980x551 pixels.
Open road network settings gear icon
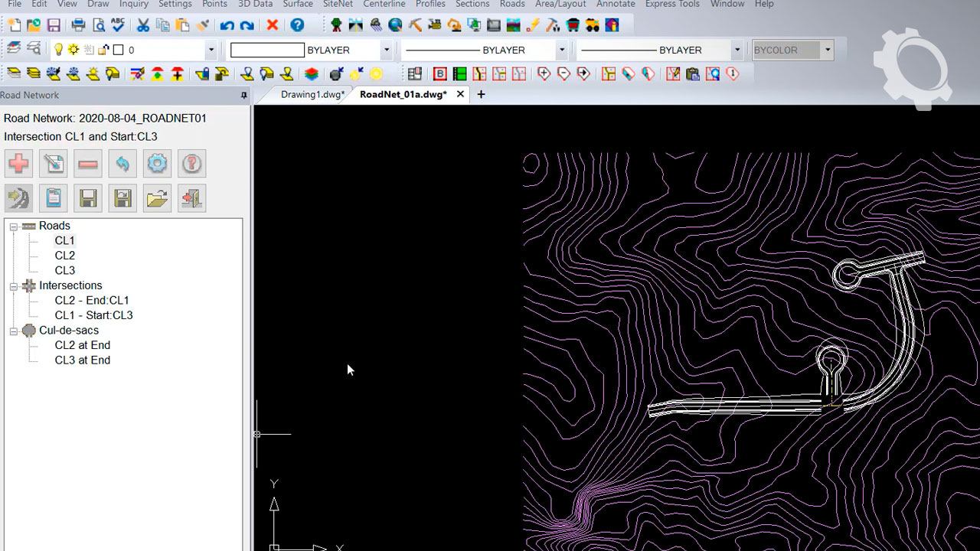(157, 163)
